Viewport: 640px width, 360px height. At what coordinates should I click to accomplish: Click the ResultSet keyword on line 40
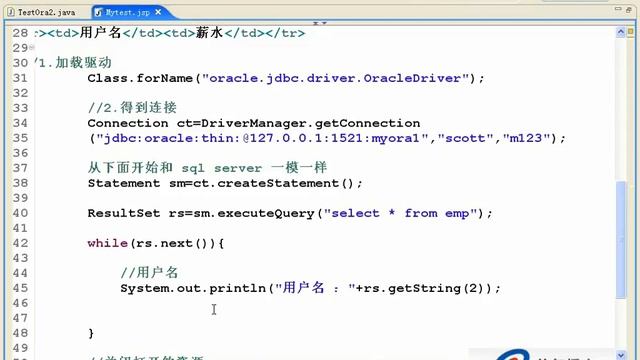coord(124,213)
